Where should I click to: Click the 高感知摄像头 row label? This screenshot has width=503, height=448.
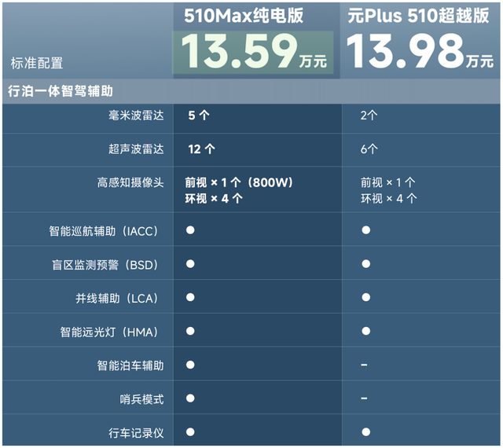click(130, 182)
